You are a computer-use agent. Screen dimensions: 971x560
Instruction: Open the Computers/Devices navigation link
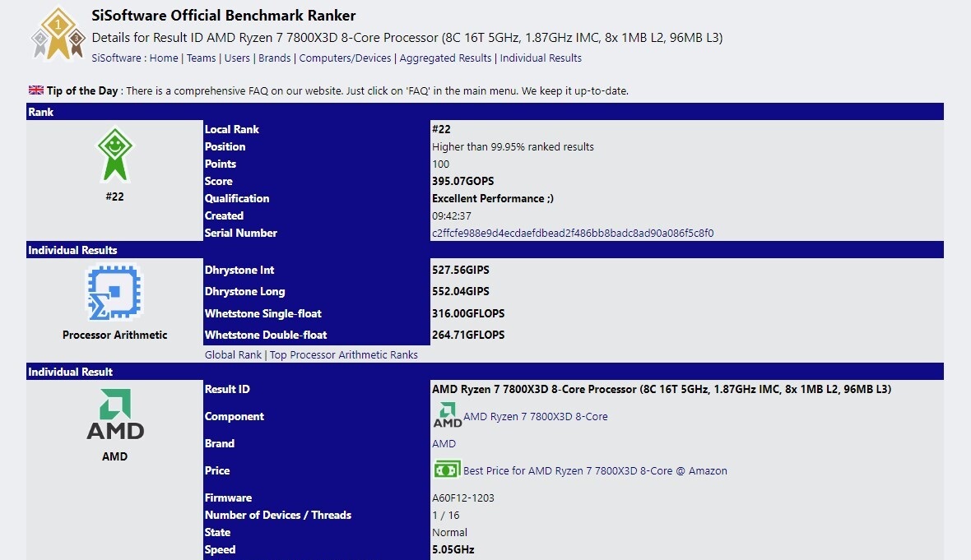pyautogui.click(x=345, y=58)
